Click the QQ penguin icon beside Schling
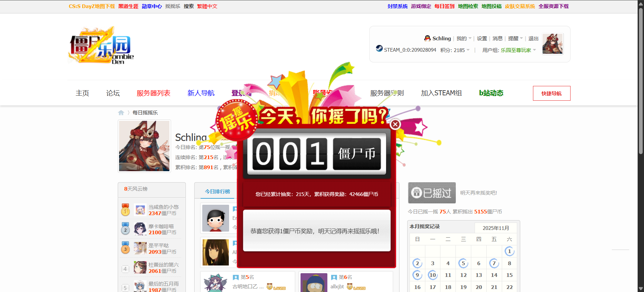Image resolution: width=644 pixels, height=292 pixels. point(427,38)
